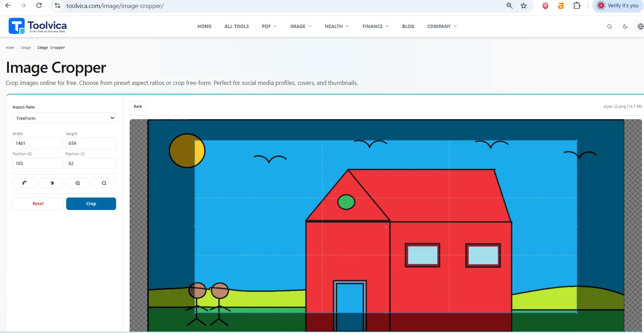644x333 pixels.
Task: Open the Image breadcrumb link
Action: click(x=26, y=48)
